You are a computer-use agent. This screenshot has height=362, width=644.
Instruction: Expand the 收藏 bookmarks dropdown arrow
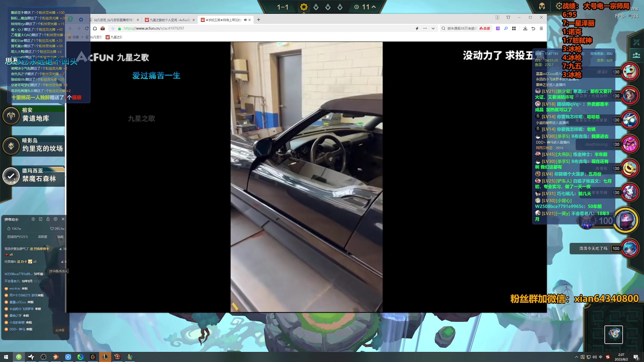[82, 37]
